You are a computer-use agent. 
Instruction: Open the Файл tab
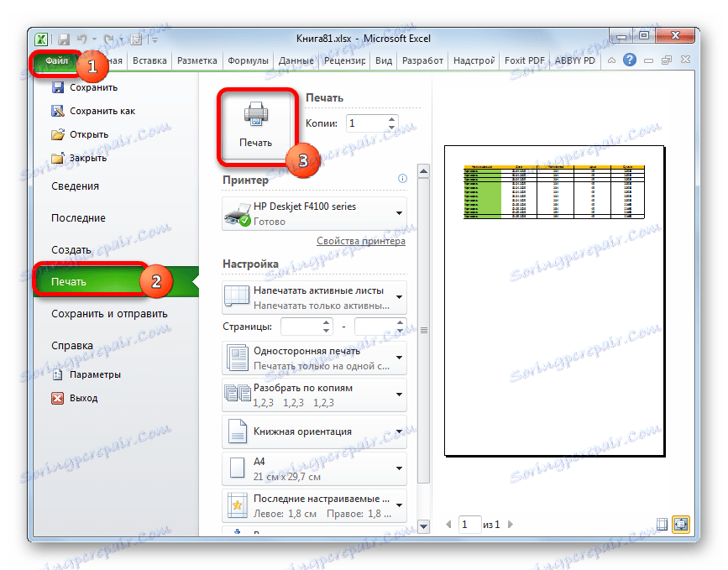[56, 60]
